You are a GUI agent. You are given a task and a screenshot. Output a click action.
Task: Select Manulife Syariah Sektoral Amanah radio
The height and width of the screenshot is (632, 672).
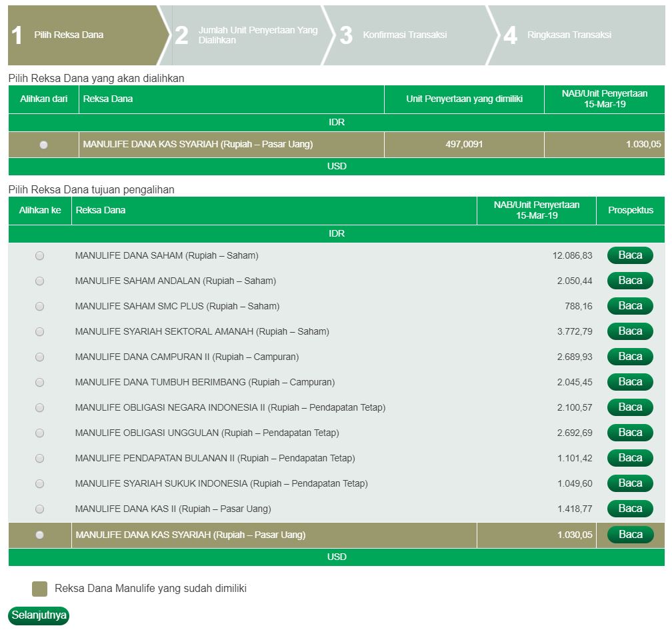[39, 331]
